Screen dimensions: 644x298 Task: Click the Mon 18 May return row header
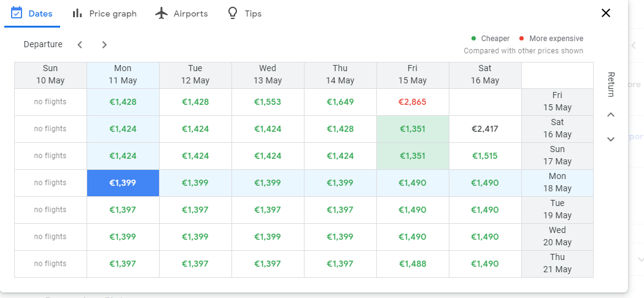click(557, 183)
